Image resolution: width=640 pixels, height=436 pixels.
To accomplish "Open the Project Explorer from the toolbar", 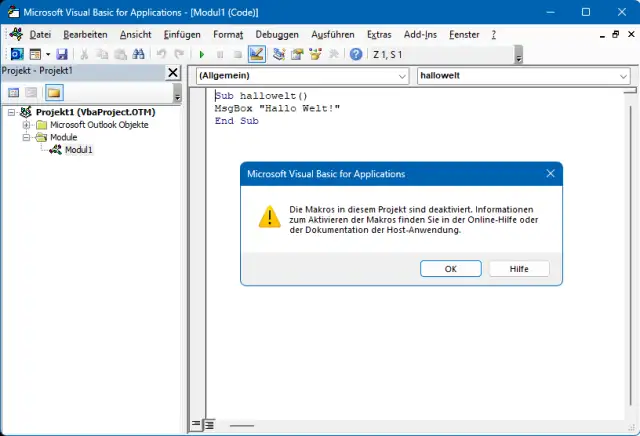I will pyautogui.click(x=279, y=54).
